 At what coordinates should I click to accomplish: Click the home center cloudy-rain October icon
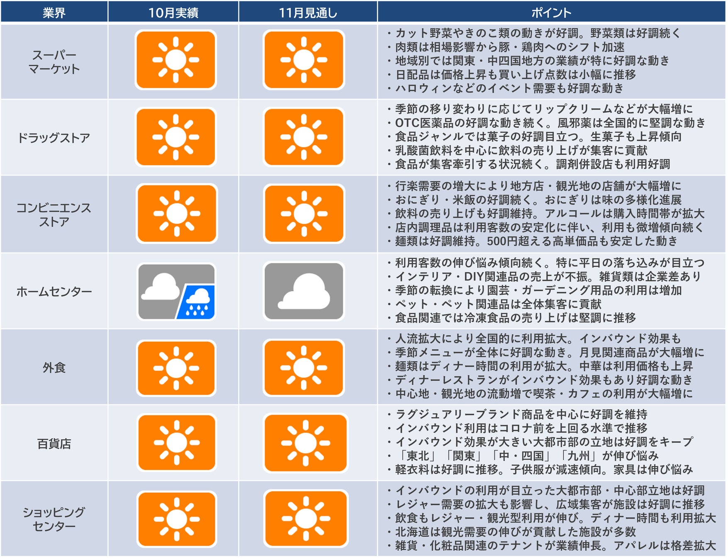pyautogui.click(x=176, y=291)
